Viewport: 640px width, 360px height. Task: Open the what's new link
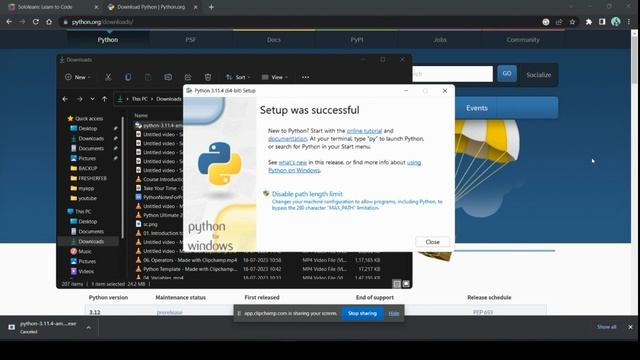coord(293,162)
